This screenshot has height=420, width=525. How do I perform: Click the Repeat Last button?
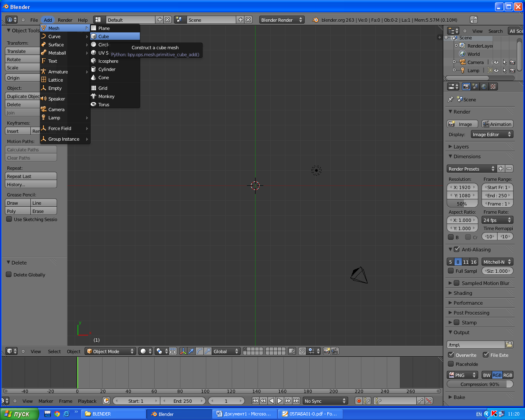tap(31, 176)
